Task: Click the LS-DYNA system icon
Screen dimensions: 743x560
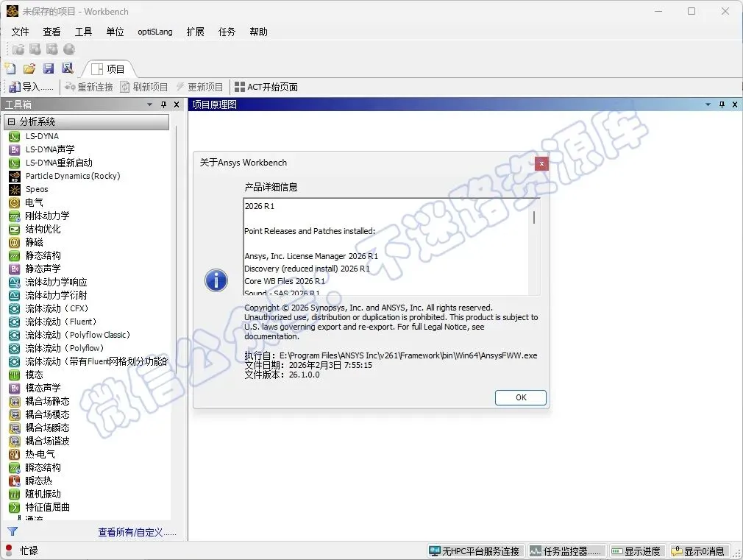Action: (x=15, y=137)
